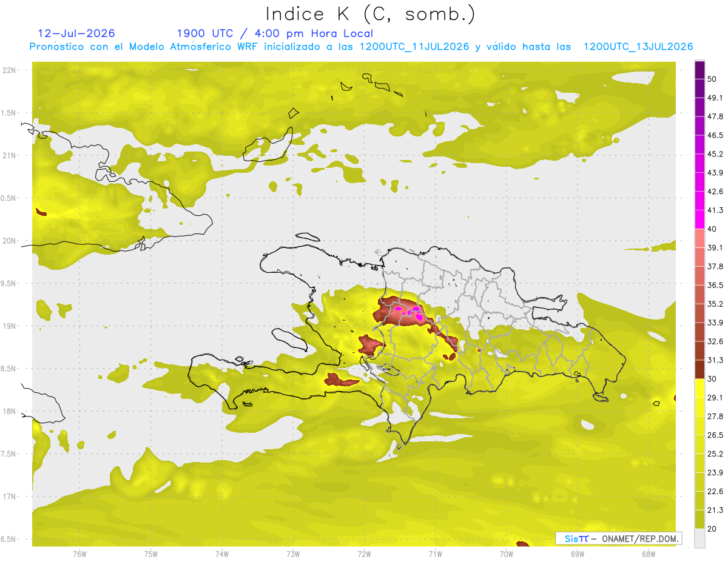Click the "18N" latitude label
The width and height of the screenshot is (728, 562).
(x=10, y=411)
